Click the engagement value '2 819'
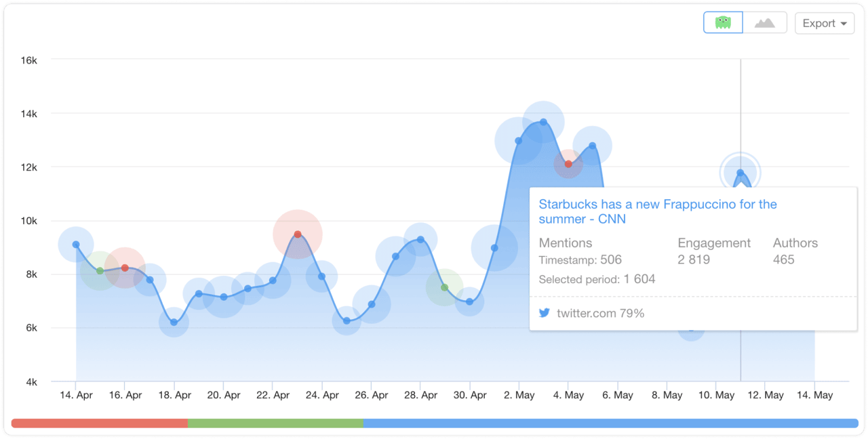868x439 pixels. tap(694, 259)
